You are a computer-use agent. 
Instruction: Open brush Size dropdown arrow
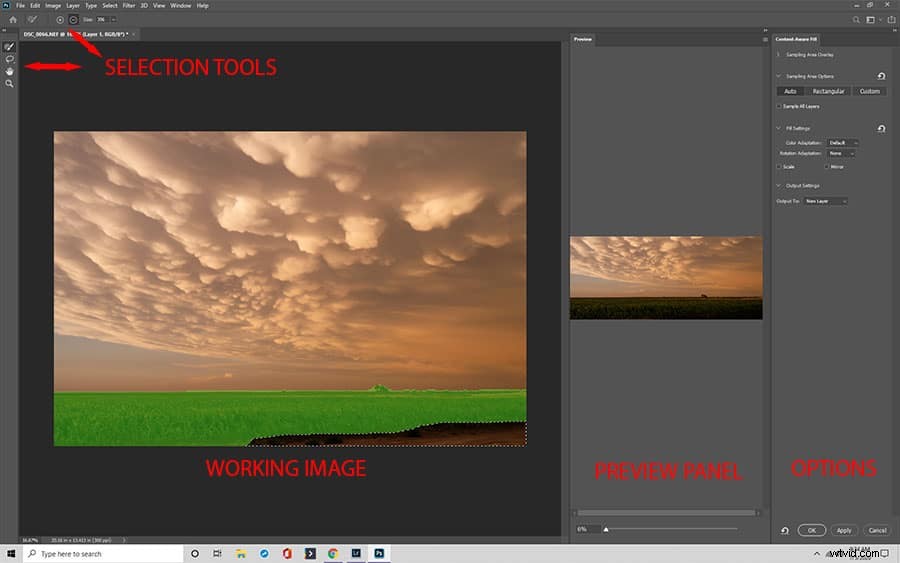pyautogui.click(x=114, y=20)
